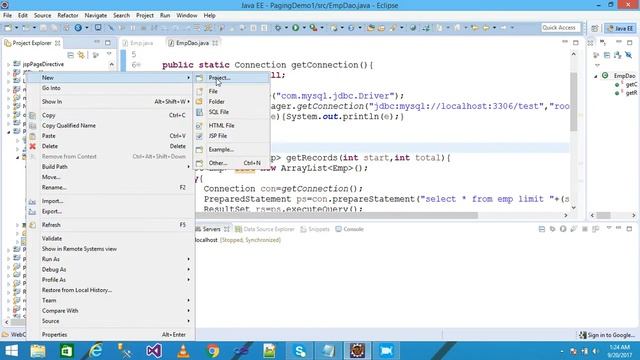Click the editor vertical scrollbar

tap(573, 102)
